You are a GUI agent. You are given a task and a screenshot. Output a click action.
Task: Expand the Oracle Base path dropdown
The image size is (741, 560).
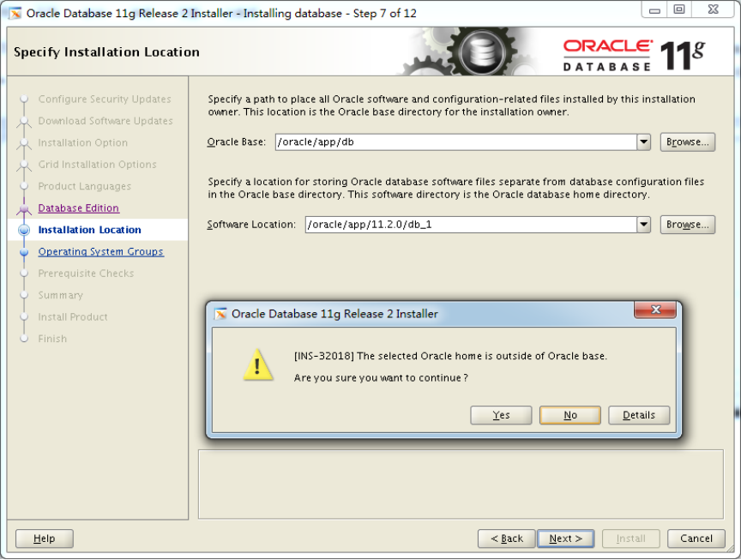pyautogui.click(x=643, y=142)
